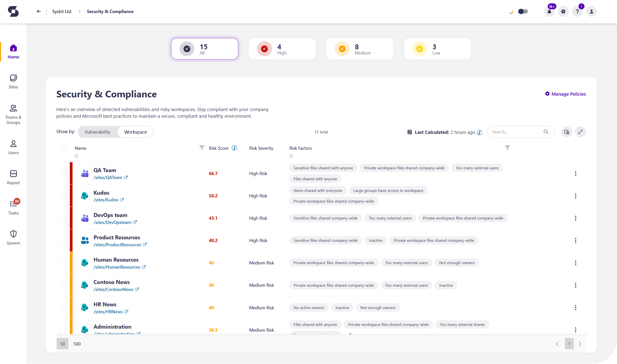Switch to the Vulnerability view
The image size is (617, 364).
coord(97,132)
